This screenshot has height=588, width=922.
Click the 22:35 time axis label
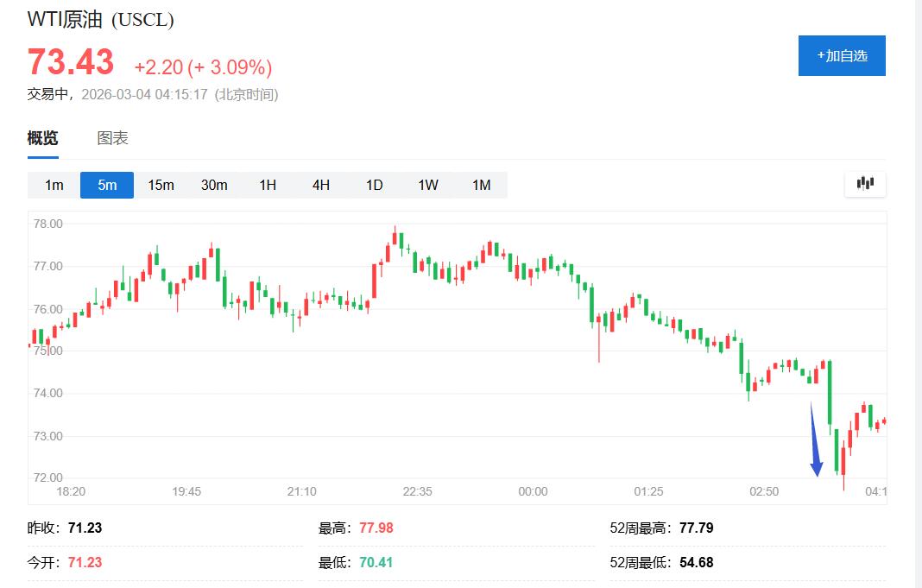(418, 491)
